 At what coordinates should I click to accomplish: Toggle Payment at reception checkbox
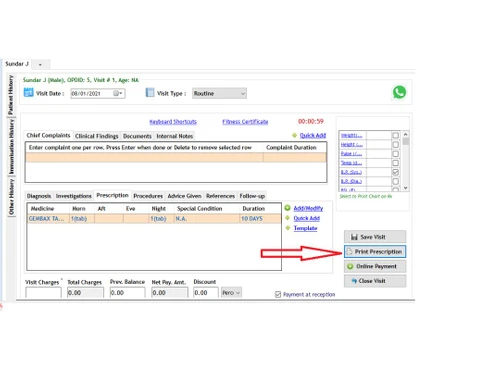tap(278, 294)
